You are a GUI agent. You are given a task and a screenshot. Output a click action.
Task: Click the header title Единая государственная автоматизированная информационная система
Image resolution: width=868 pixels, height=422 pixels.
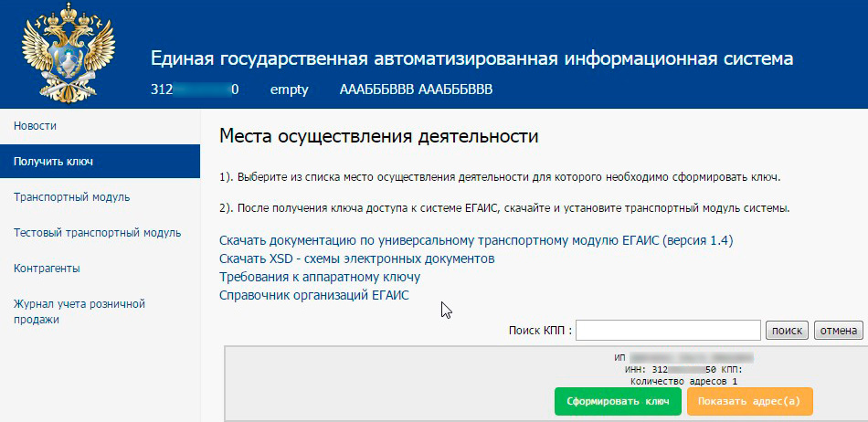[x=471, y=58]
